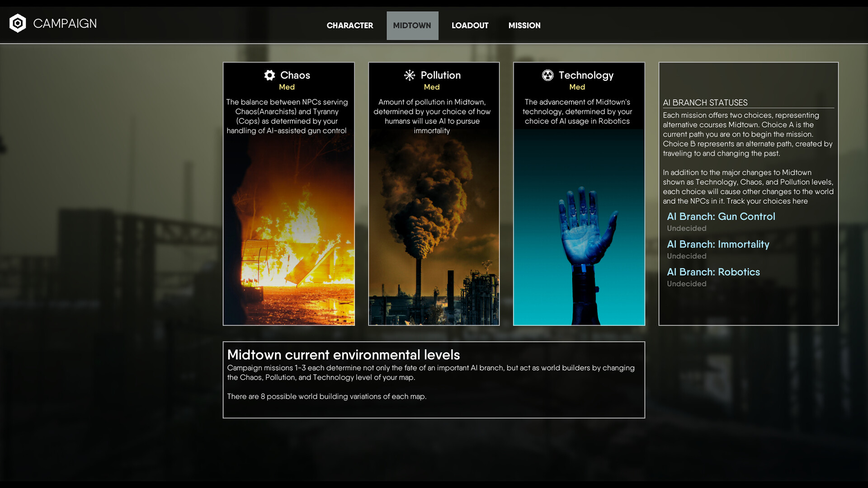The width and height of the screenshot is (868, 488).
Task: Go to the MISSION tab
Action: (524, 25)
